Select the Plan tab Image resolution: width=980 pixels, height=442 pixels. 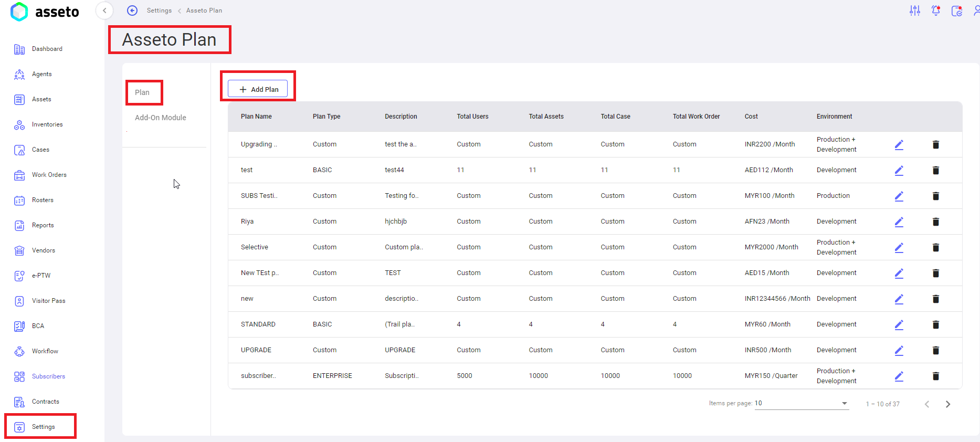coord(142,92)
